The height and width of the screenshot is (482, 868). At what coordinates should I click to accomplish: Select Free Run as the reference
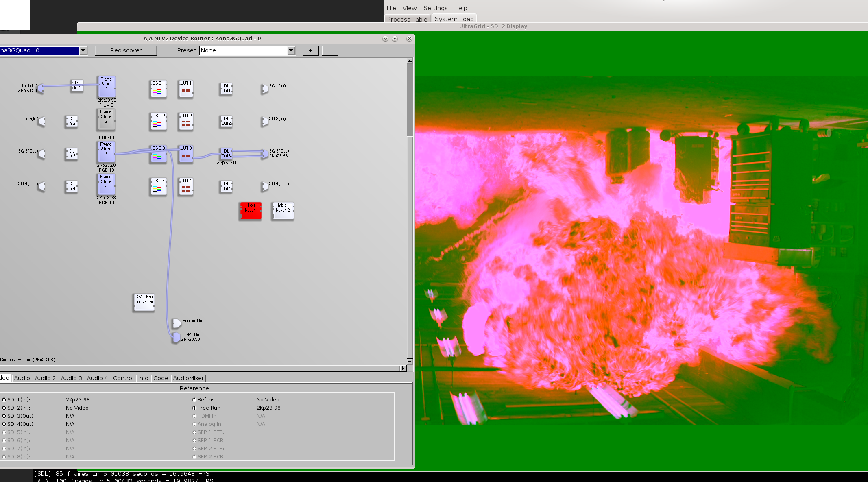[x=194, y=408]
